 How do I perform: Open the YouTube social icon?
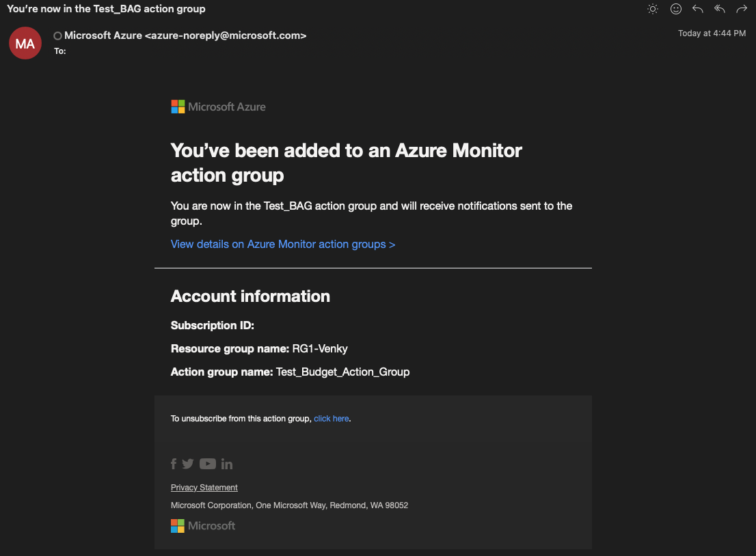[208, 464]
